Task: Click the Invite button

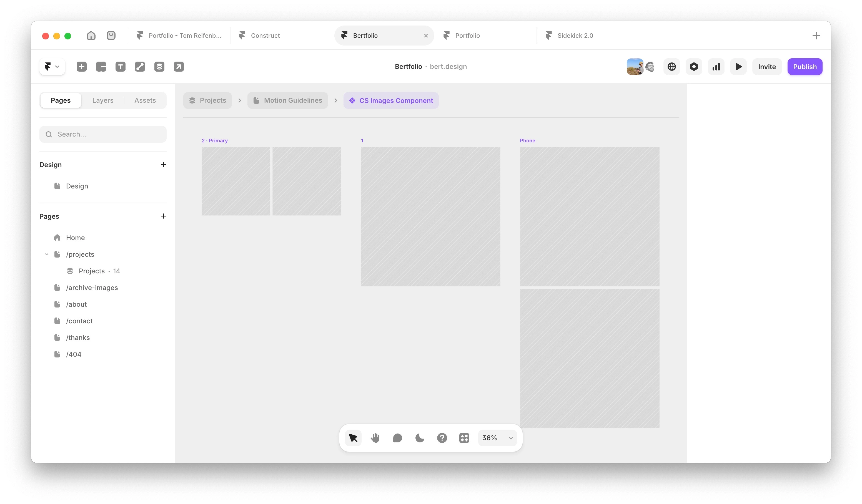Action: (x=766, y=67)
